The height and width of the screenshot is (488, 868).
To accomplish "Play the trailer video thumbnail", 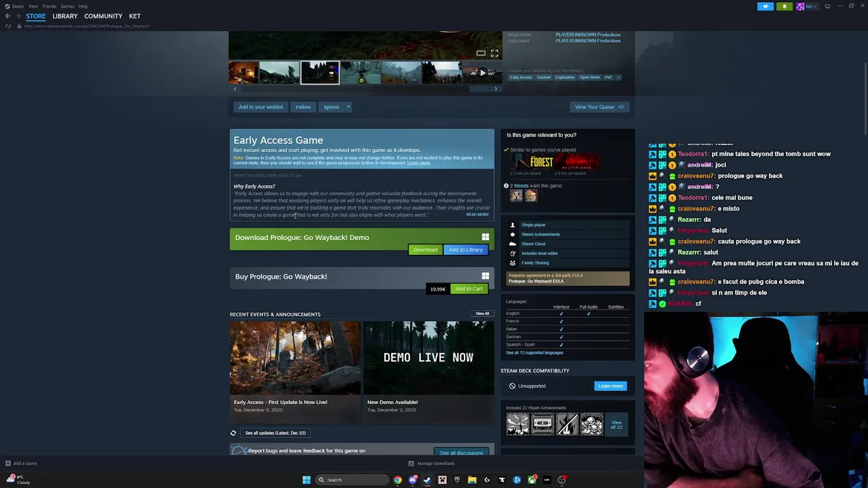I will click(x=483, y=73).
